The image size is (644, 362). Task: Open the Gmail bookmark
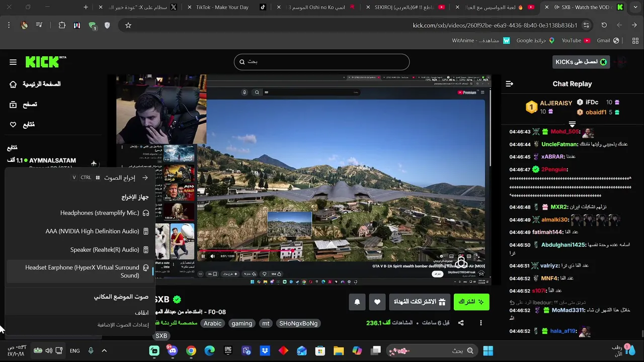(608, 40)
